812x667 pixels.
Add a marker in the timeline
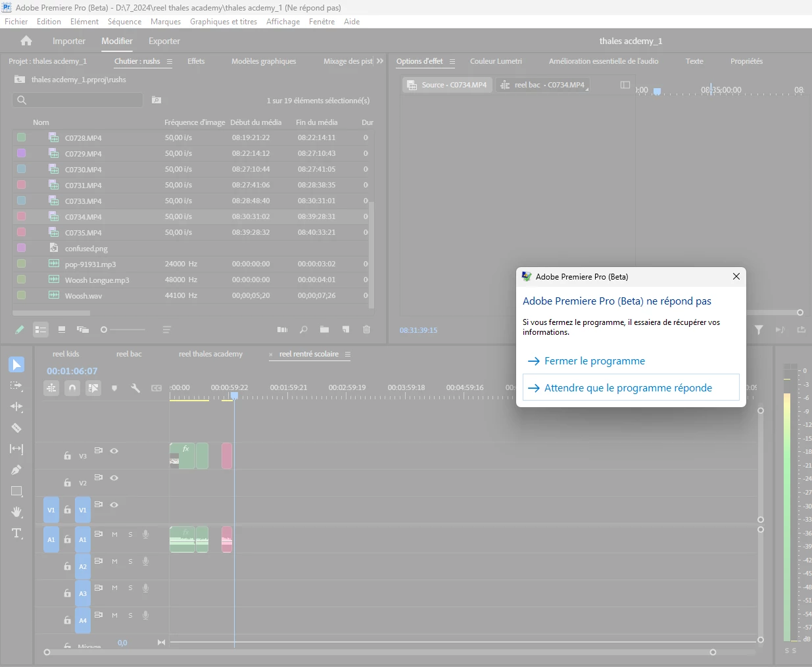click(114, 388)
